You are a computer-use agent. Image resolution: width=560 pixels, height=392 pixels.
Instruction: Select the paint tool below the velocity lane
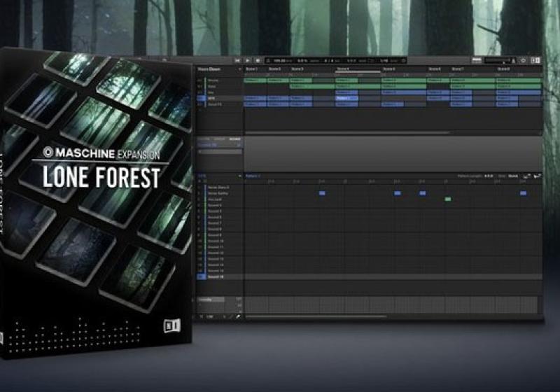point(238,316)
